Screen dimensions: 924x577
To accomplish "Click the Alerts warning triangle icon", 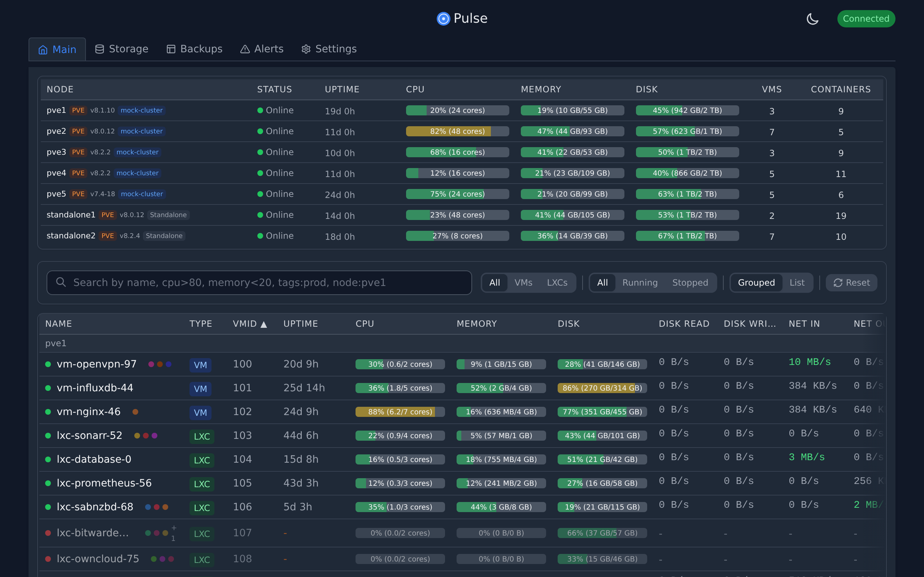I will click(x=245, y=49).
